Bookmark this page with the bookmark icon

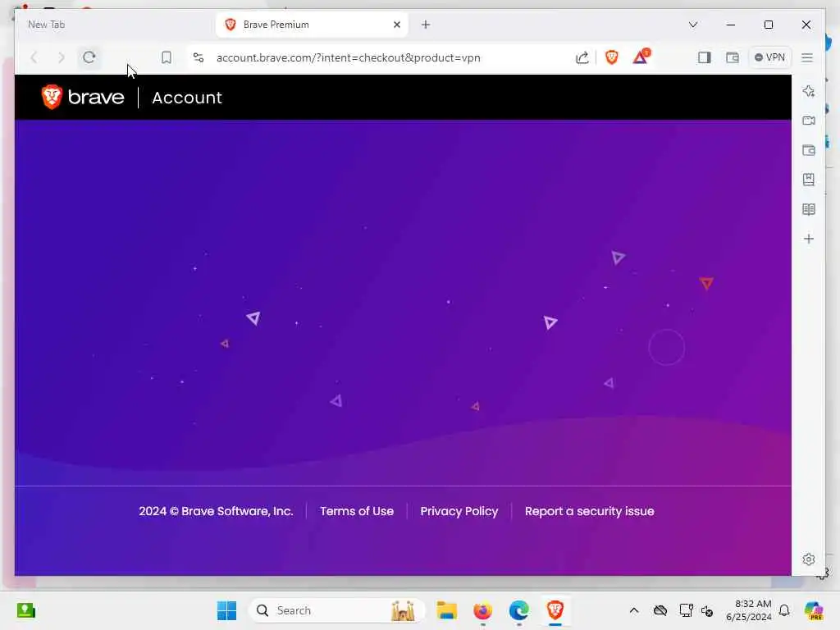click(x=166, y=57)
